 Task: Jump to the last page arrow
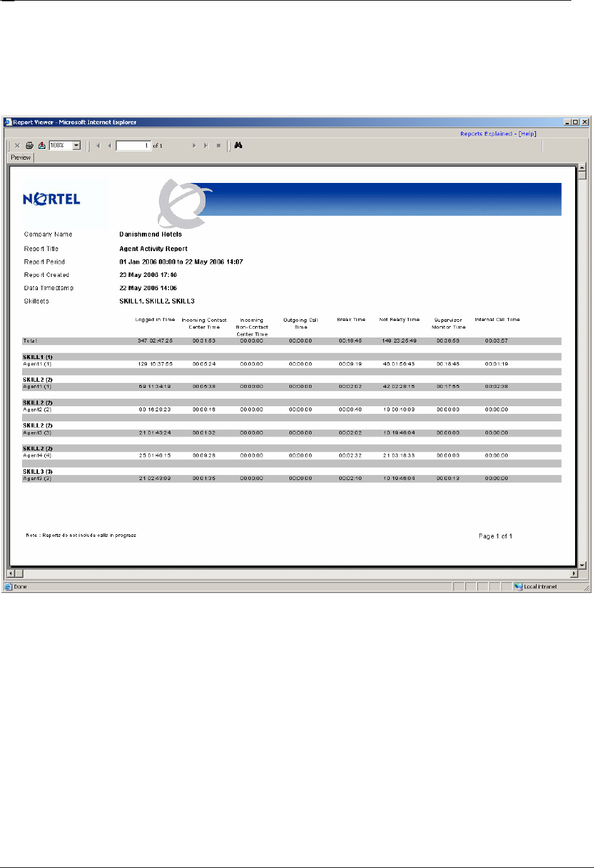(x=206, y=146)
